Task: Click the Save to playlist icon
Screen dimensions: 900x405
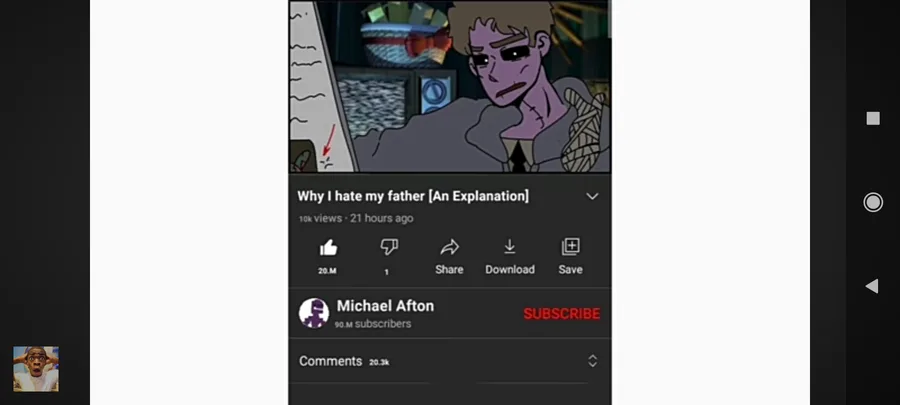Action: [x=571, y=247]
